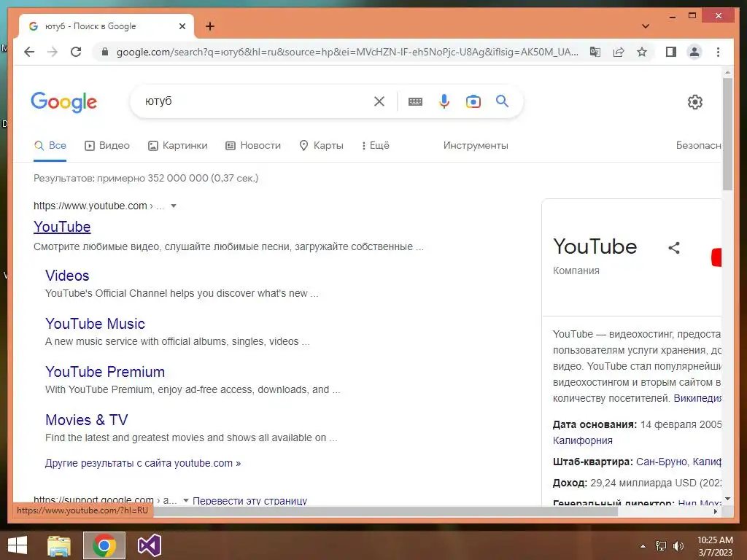Expand the arrow next to youtube.com URL
This screenshot has height=560, width=747.
174,206
